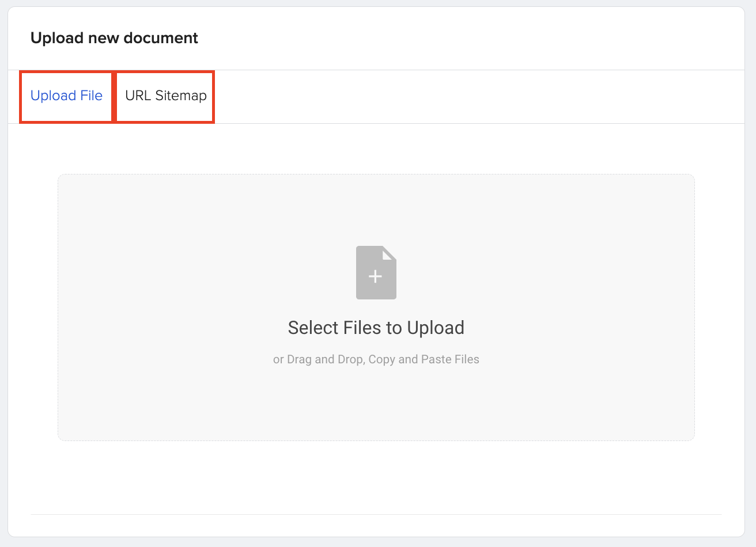Screen dimensions: 756x547
Task: Click Copy and Paste Files in the hint
Action: coord(424,359)
